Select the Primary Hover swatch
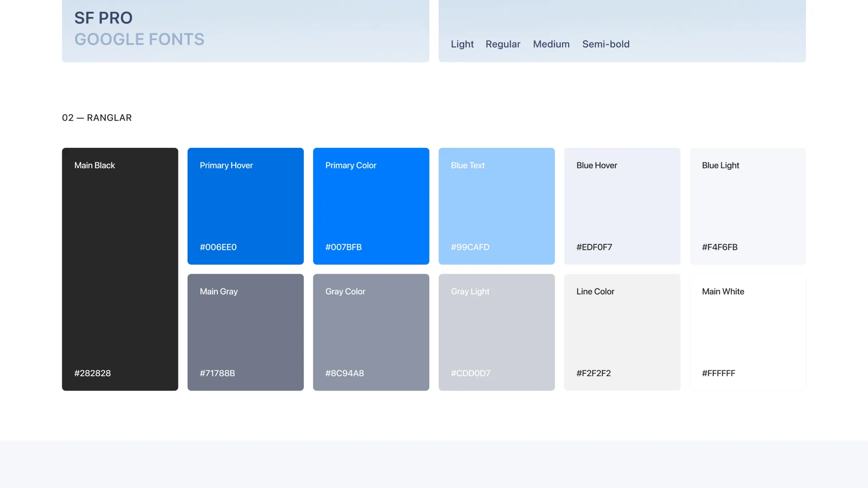 (245, 206)
